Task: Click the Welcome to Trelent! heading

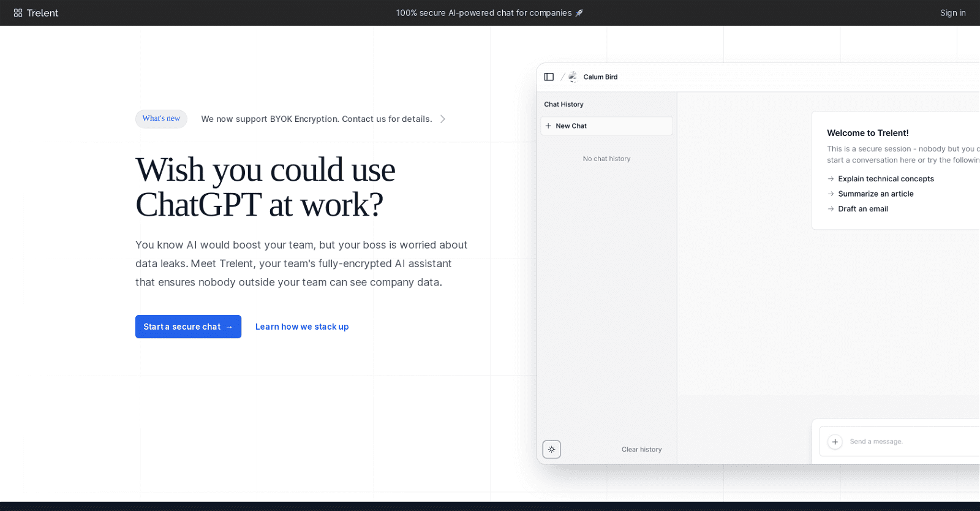Action: (867, 133)
